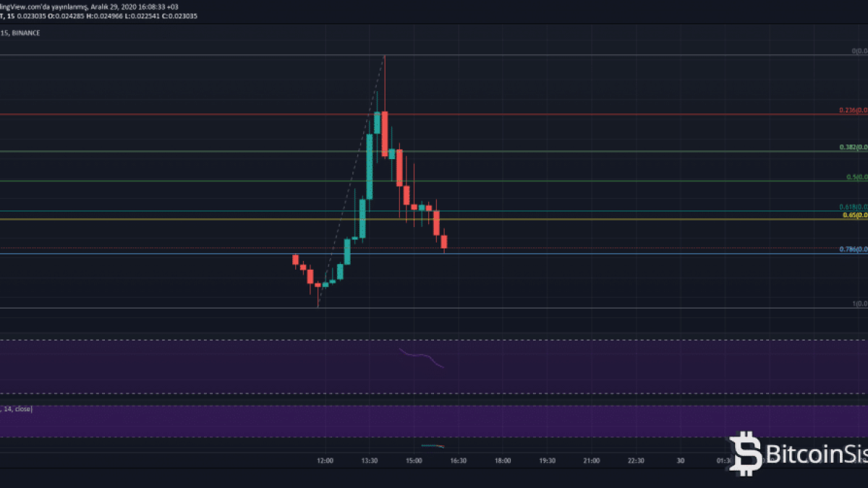Click the 0.618 Fibonacci level label
The width and height of the screenshot is (868, 488).
pyautogui.click(x=853, y=207)
